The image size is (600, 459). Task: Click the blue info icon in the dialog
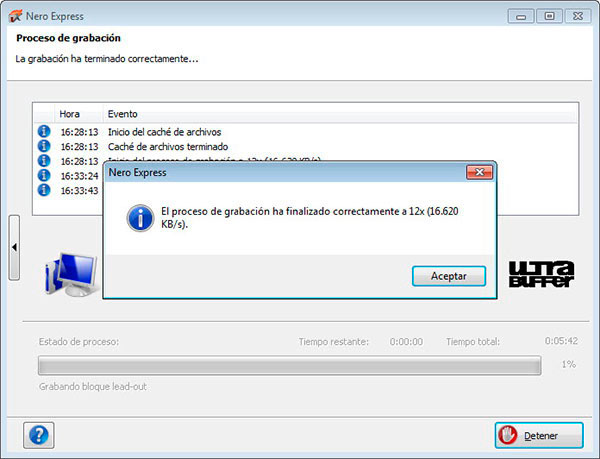140,218
